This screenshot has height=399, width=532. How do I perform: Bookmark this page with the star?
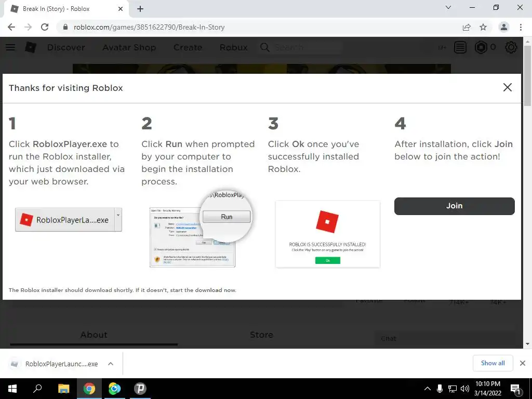pyautogui.click(x=483, y=27)
